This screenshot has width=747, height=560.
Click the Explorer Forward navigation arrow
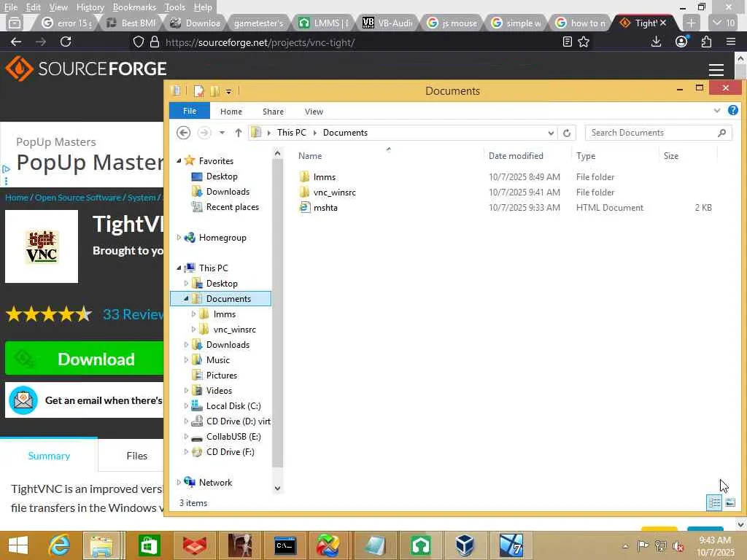pyautogui.click(x=204, y=133)
